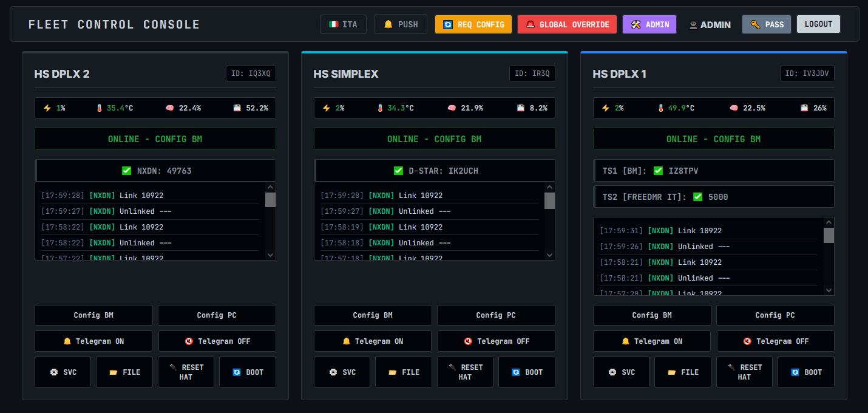Viewport: 868px width, 413px height.
Task: Open the ADMIN wrench tools icon
Action: point(635,24)
